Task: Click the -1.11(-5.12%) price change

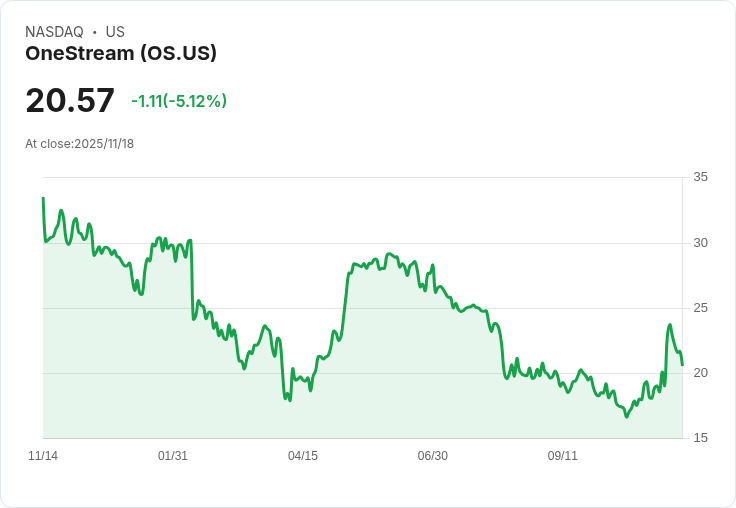Action: point(179,101)
